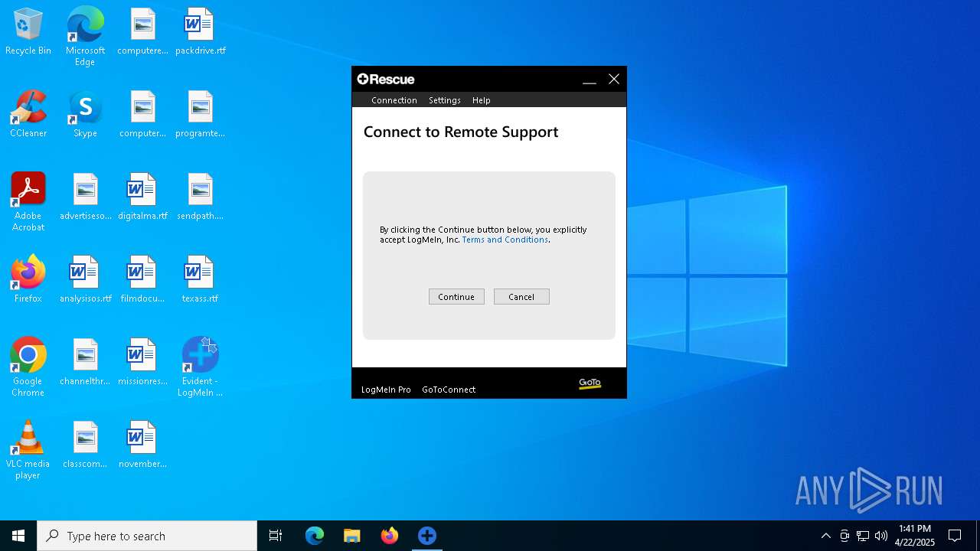The width and height of the screenshot is (980, 551).
Task: Click the Cancel button
Action: [x=521, y=297]
